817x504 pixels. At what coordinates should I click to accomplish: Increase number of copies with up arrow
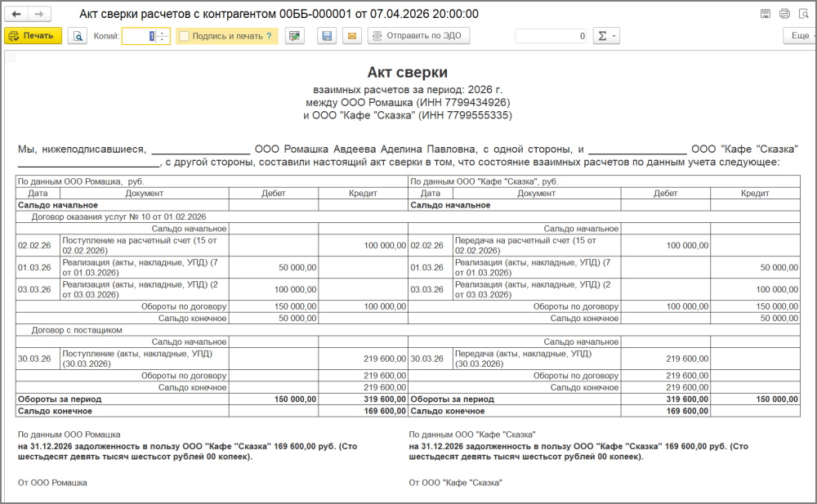click(x=162, y=33)
